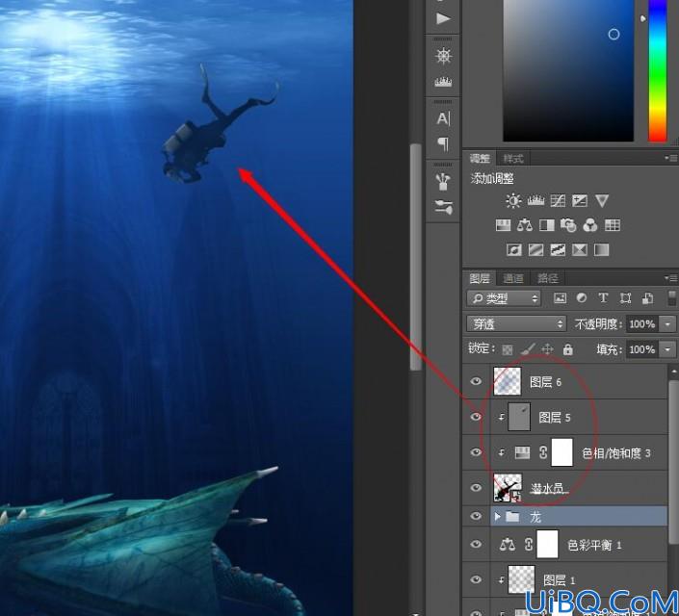The width and height of the screenshot is (679, 616).
Task: Switch to the 调整 tab
Action: [x=480, y=159]
